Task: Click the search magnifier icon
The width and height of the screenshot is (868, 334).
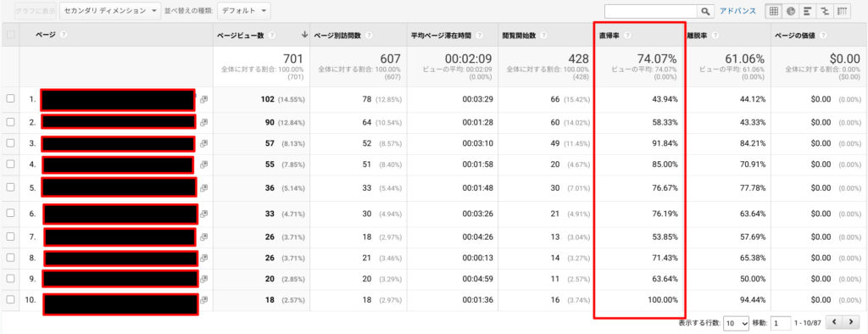Action: [x=704, y=11]
